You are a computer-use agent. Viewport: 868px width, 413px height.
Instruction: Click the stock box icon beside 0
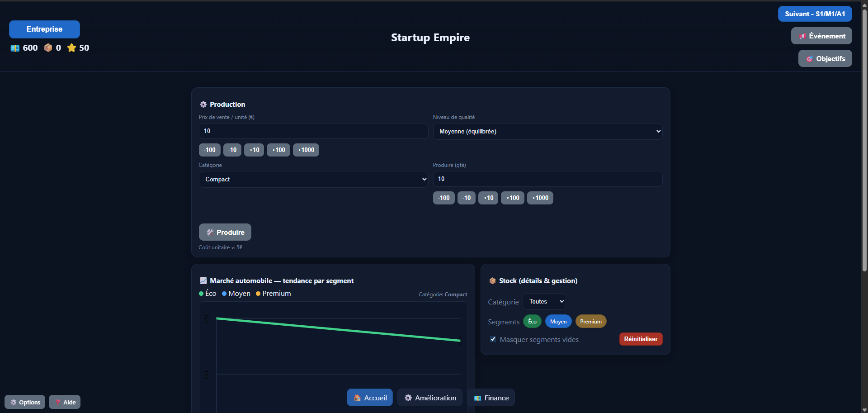[48, 47]
